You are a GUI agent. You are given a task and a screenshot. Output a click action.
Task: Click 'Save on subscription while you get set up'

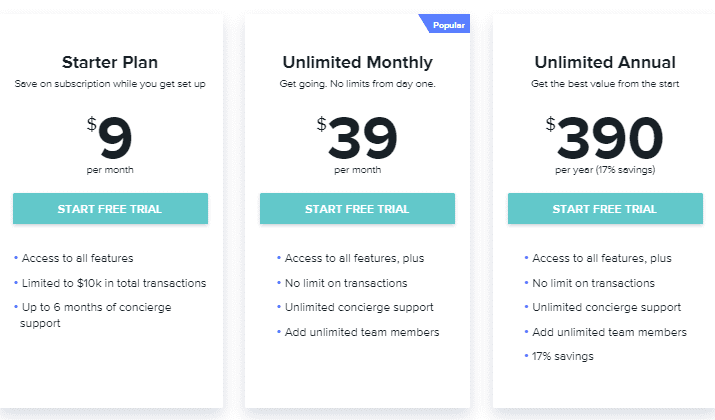110,84
